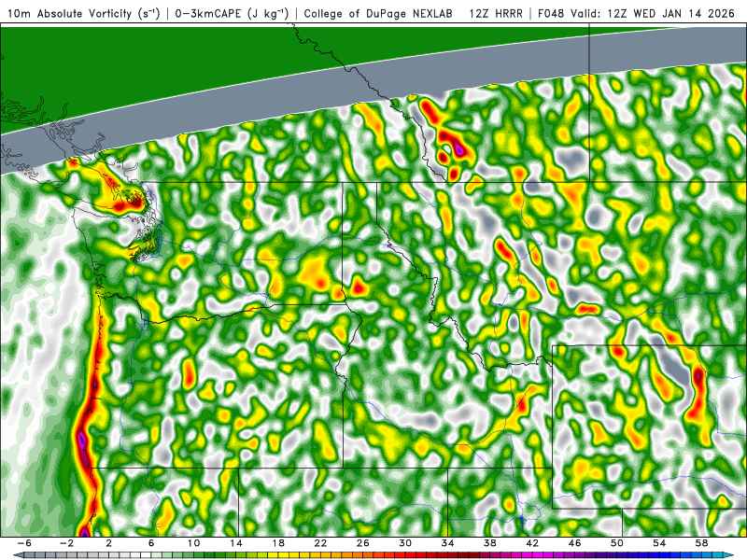Click the 38 colorbar label
Image resolution: width=747 pixels, height=560 pixels.
coord(489,543)
